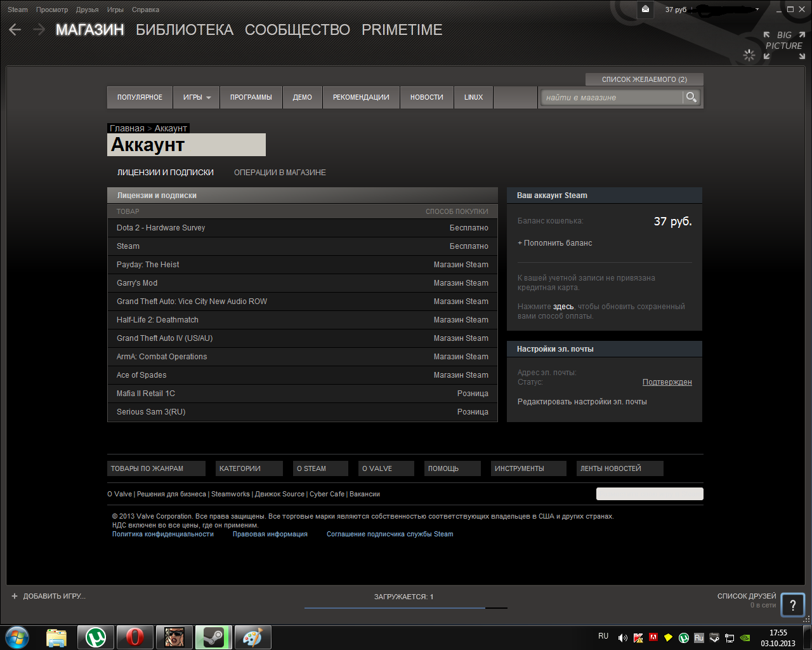Viewport: 812px width, 650px height.
Task: Open the inbox envelope notification icon
Action: pyautogui.click(x=645, y=10)
